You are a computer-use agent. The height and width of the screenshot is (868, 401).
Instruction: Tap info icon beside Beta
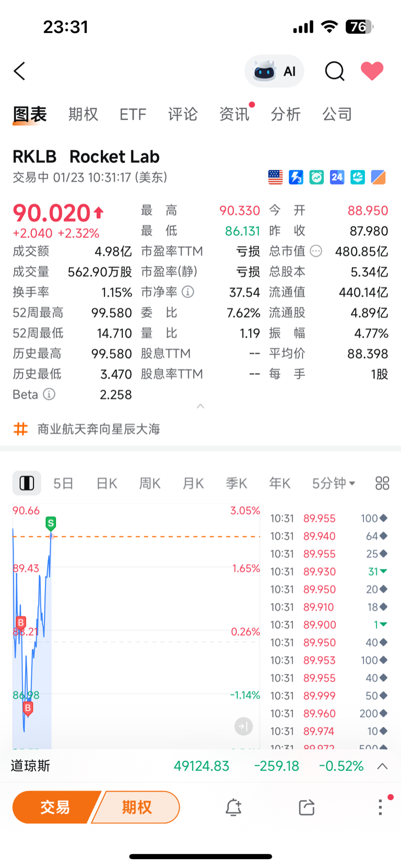coord(49,394)
